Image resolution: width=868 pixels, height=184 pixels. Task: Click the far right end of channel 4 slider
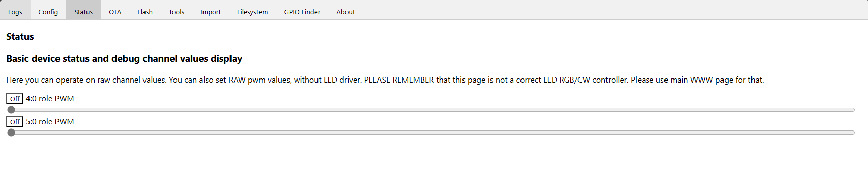point(853,110)
